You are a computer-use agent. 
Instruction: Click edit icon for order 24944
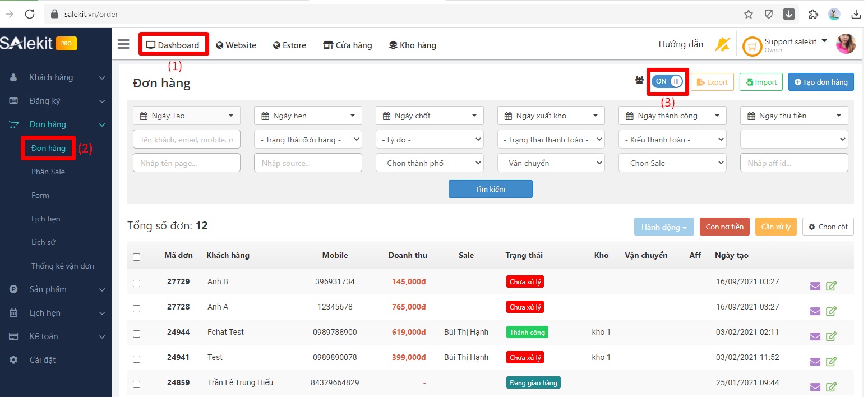point(832,336)
